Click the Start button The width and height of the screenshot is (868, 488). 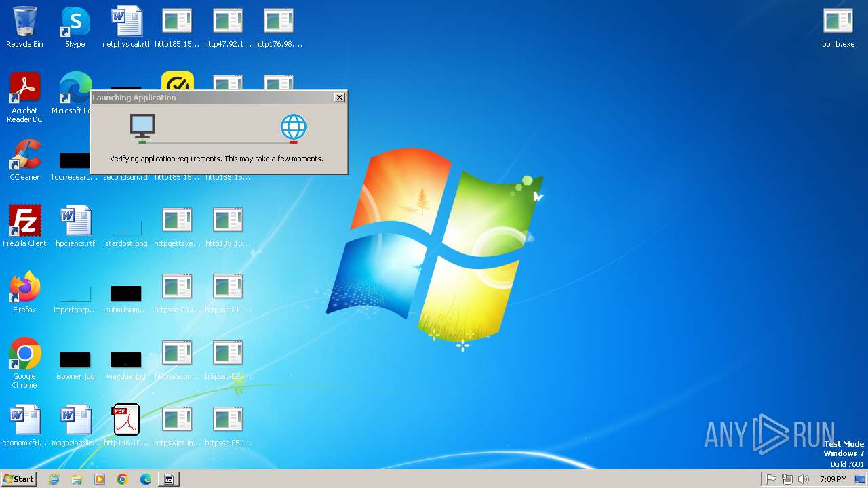19,479
